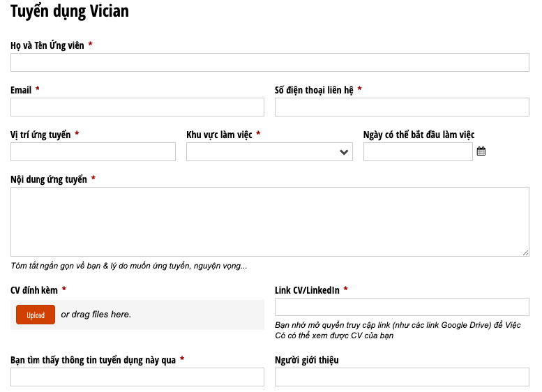The image size is (542, 392).
Task: Click inside the Nội dung ứng tuyển textarea
Action: tap(270, 222)
